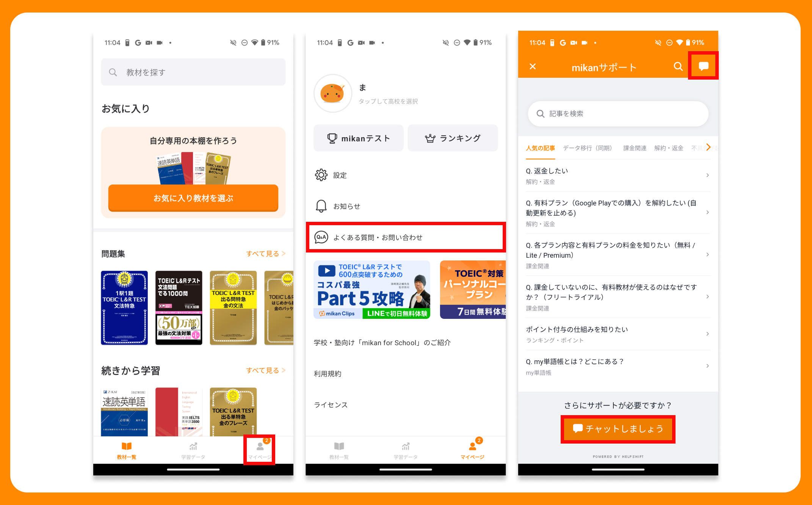Tap タップして高校を選択 text

[388, 101]
